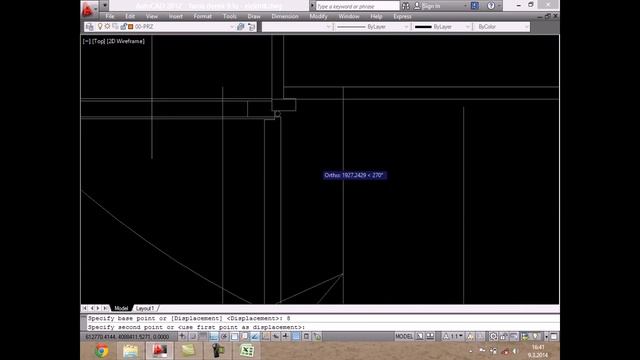The image size is (640, 360).
Task: Open the Express menu
Action: [x=402, y=16]
